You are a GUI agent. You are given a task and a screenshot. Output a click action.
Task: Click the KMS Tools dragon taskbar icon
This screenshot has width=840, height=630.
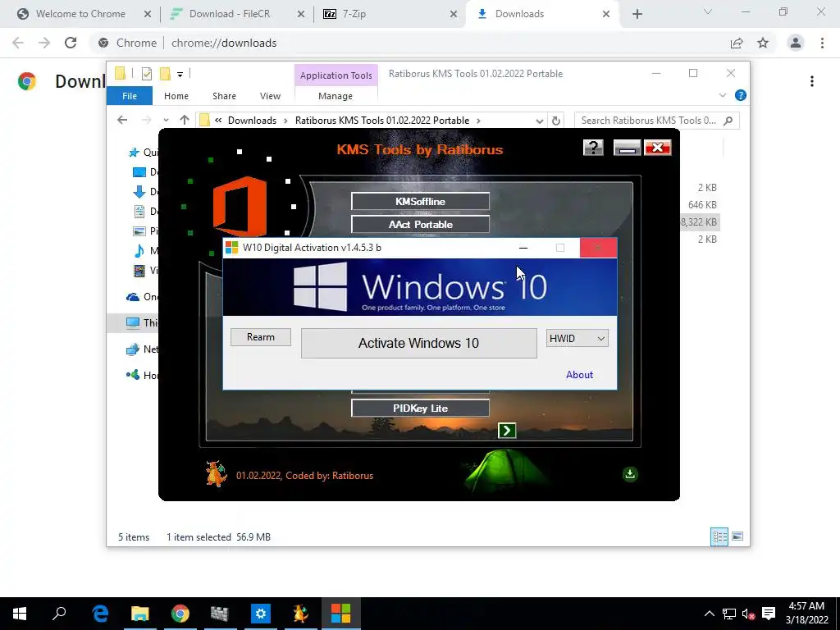(x=300, y=614)
